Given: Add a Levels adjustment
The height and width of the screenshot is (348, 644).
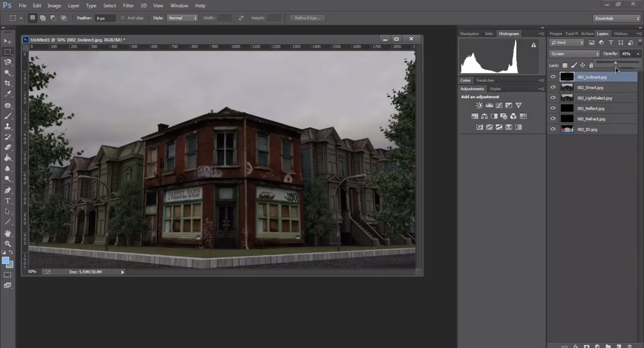Looking at the screenshot, I should tap(489, 106).
